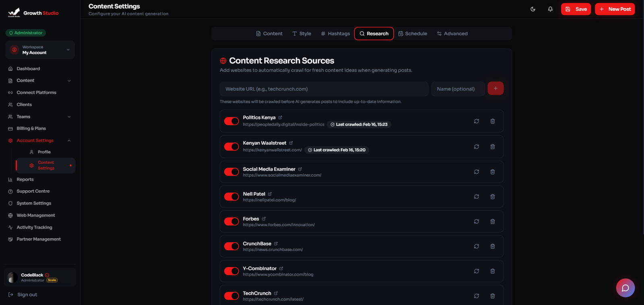Delete the CrunchBase source
This screenshot has width=644, height=305.
(493, 246)
